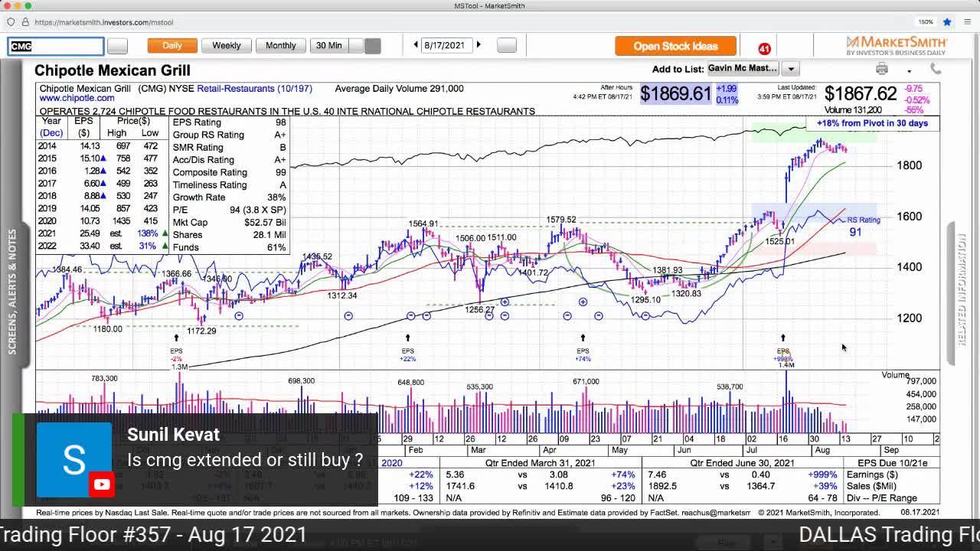
Task: Click the RS Rating 91 label
Action: pos(863,227)
